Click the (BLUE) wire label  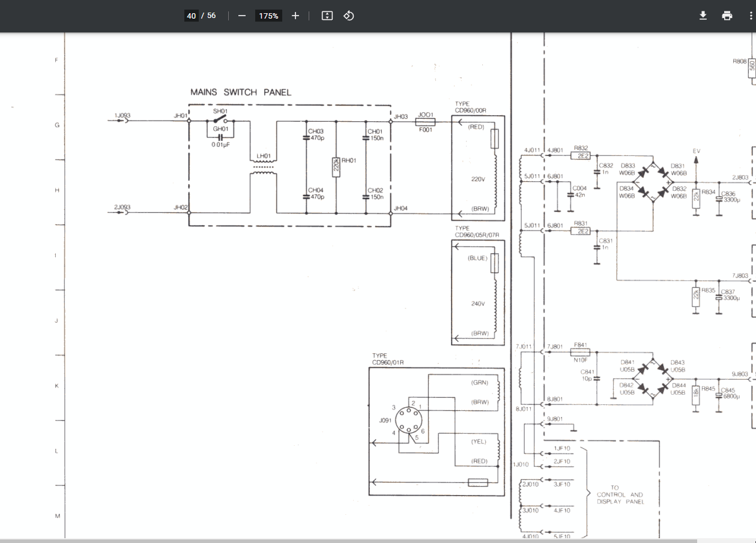click(x=478, y=258)
